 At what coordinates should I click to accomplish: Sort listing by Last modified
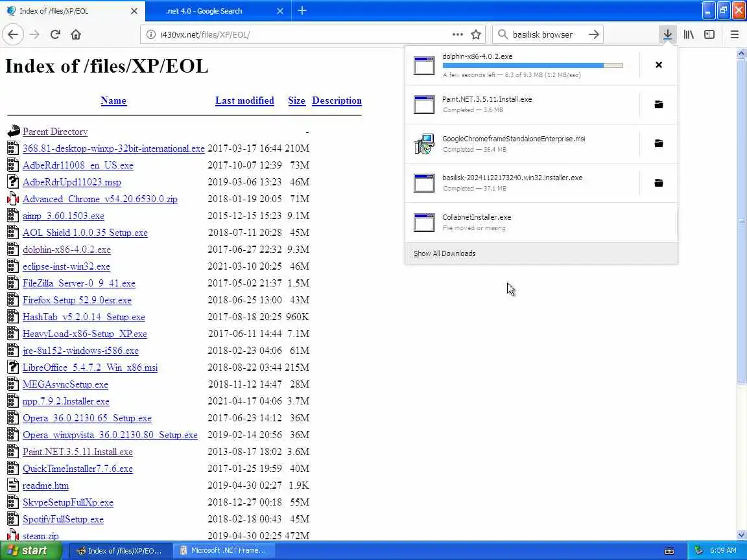[244, 100]
